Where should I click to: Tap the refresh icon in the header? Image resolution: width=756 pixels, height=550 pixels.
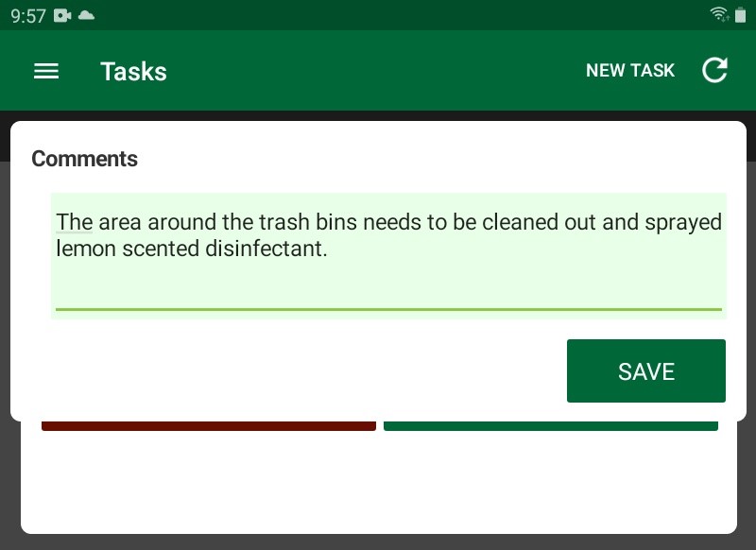point(715,70)
